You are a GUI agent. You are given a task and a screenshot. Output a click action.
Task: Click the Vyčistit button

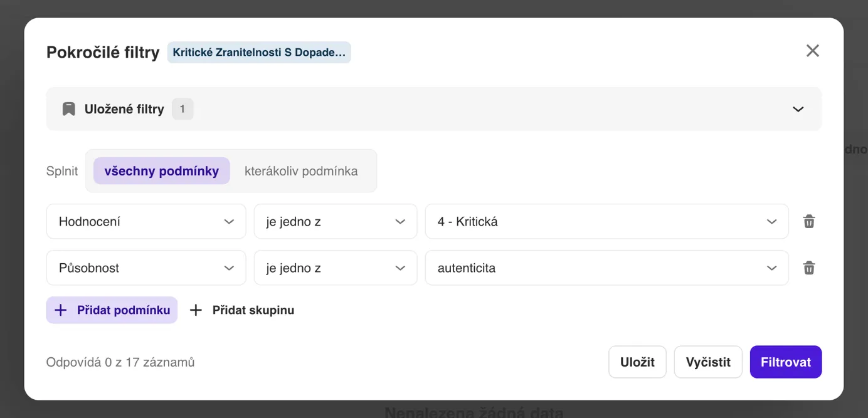click(x=708, y=362)
